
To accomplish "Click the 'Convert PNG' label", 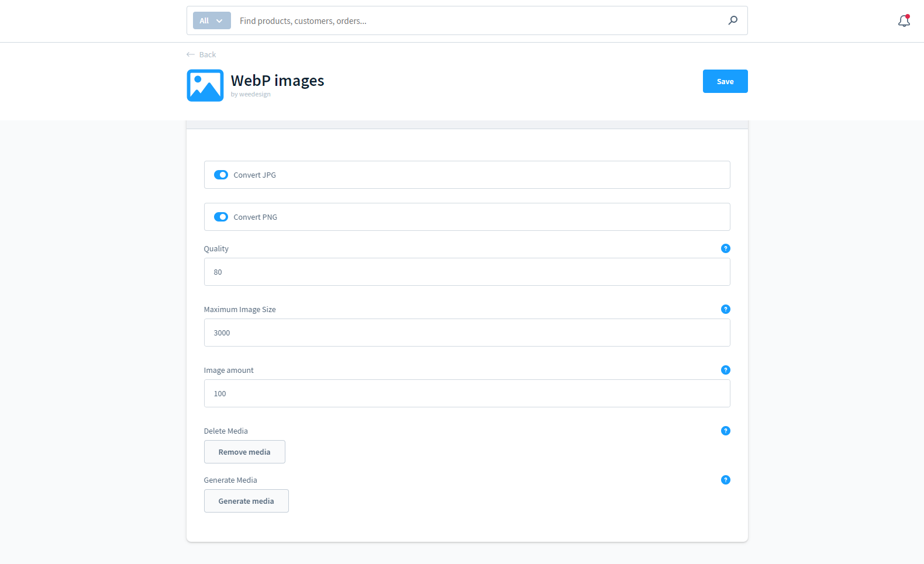I will (255, 217).
